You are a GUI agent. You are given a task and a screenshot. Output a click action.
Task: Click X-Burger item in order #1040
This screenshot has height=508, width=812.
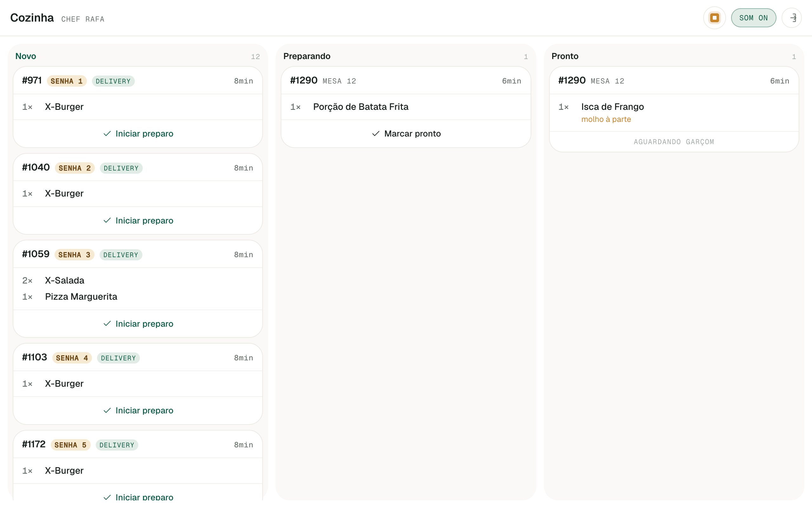[64, 194]
